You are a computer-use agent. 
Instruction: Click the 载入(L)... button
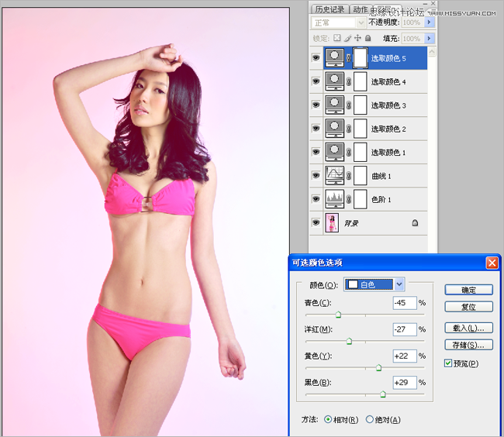point(468,328)
